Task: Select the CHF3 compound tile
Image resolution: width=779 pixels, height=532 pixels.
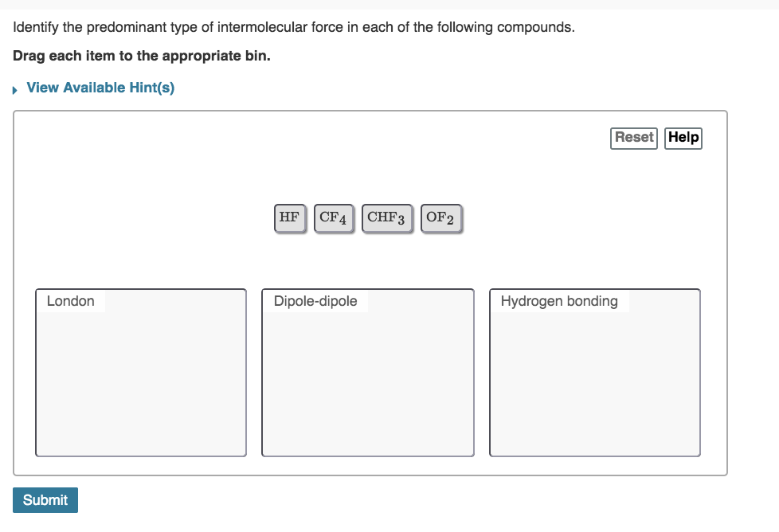Action: click(386, 218)
